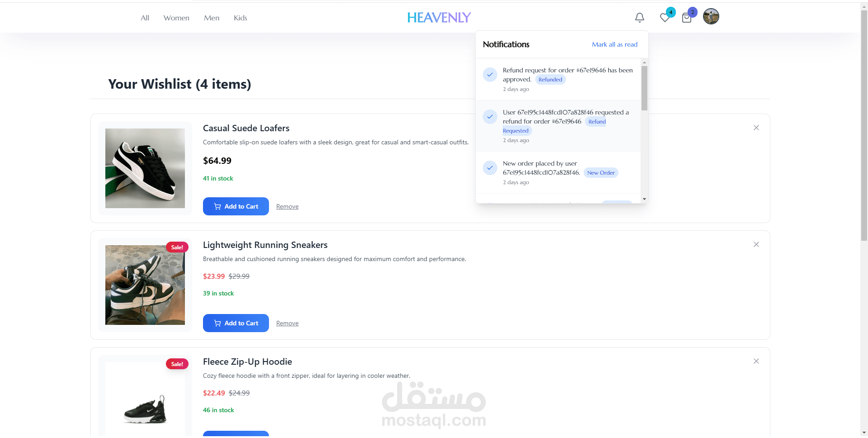Select the Men category
868x438 pixels.
tap(212, 18)
